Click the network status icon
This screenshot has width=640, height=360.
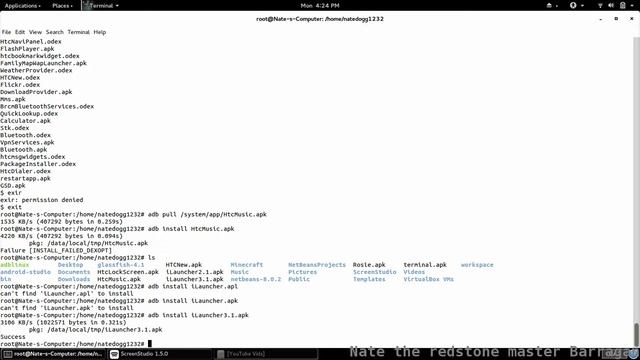click(600, 6)
